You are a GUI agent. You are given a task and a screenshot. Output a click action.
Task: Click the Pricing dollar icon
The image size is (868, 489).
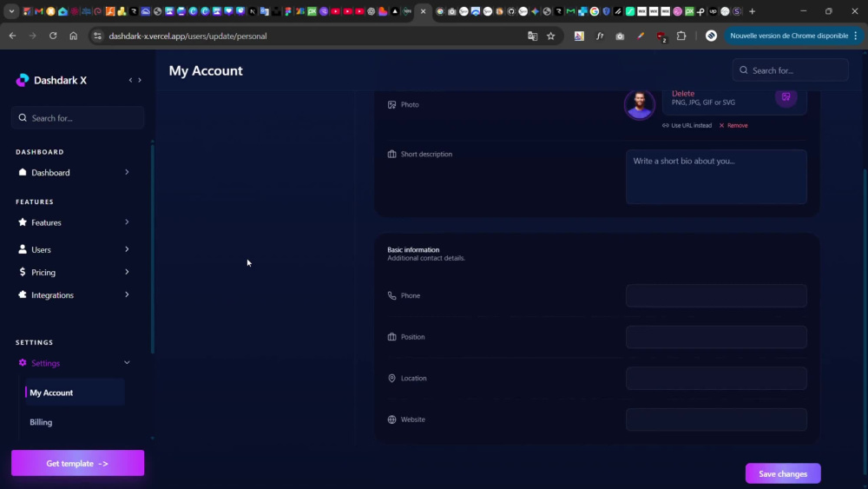[23, 272]
